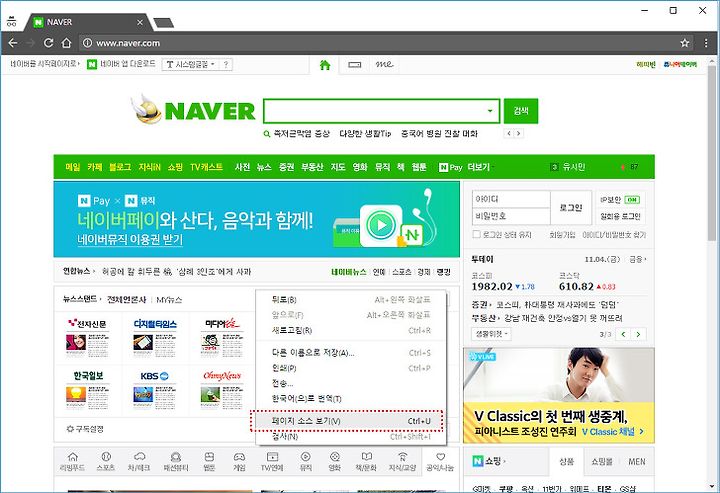720x493 pixels.
Task: Expand the 생활위젯 dropdown
Action: 491,334
